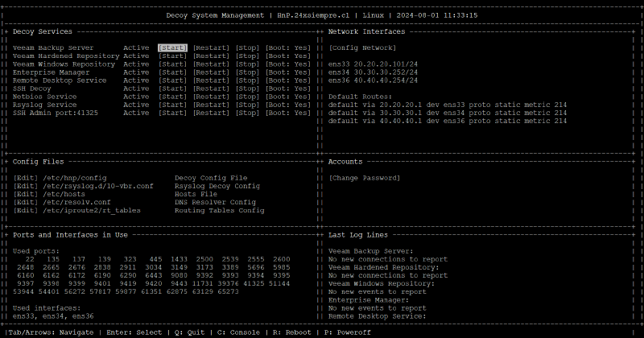Stop the Netbios Service
The height and width of the screenshot is (338, 644).
pos(247,97)
